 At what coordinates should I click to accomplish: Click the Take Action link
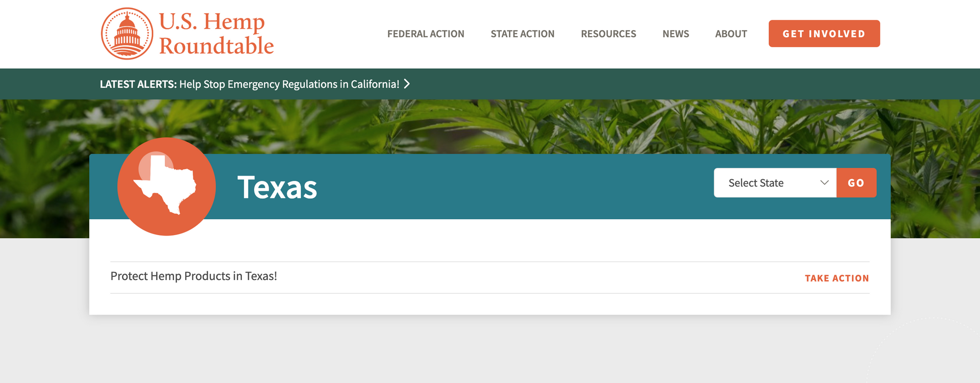click(837, 278)
